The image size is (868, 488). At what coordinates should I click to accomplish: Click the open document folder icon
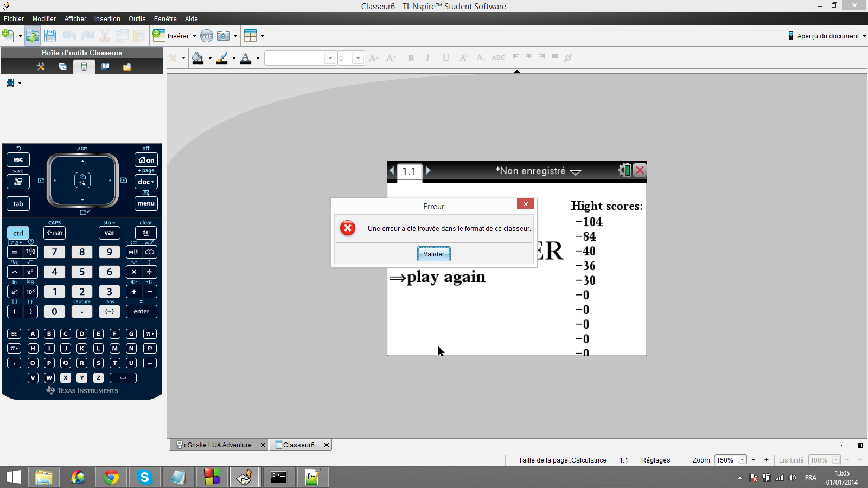32,36
